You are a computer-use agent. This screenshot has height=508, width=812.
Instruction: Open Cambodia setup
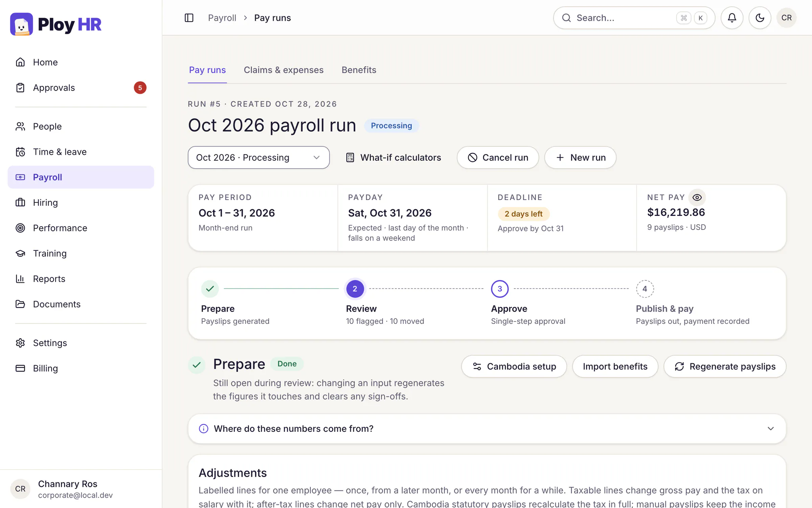(514, 366)
